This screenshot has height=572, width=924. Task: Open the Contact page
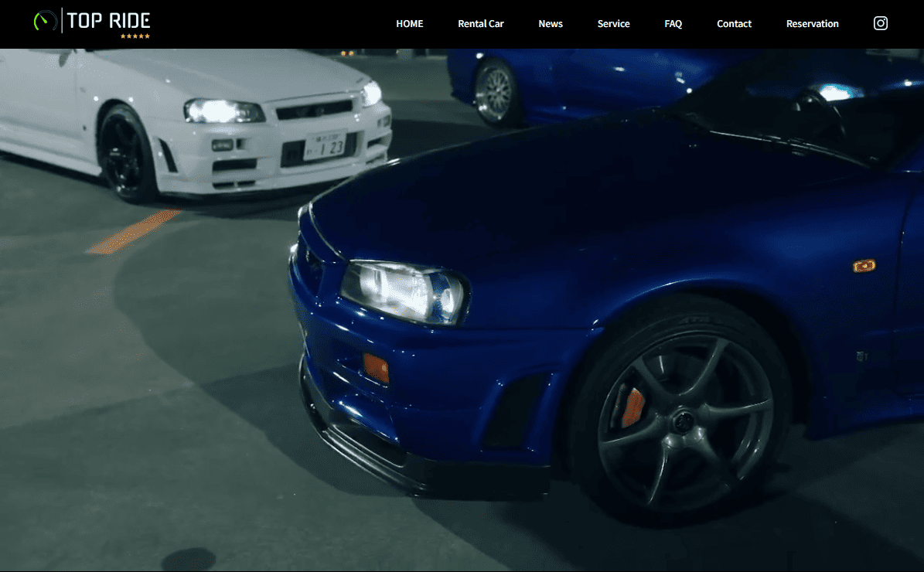(x=735, y=23)
